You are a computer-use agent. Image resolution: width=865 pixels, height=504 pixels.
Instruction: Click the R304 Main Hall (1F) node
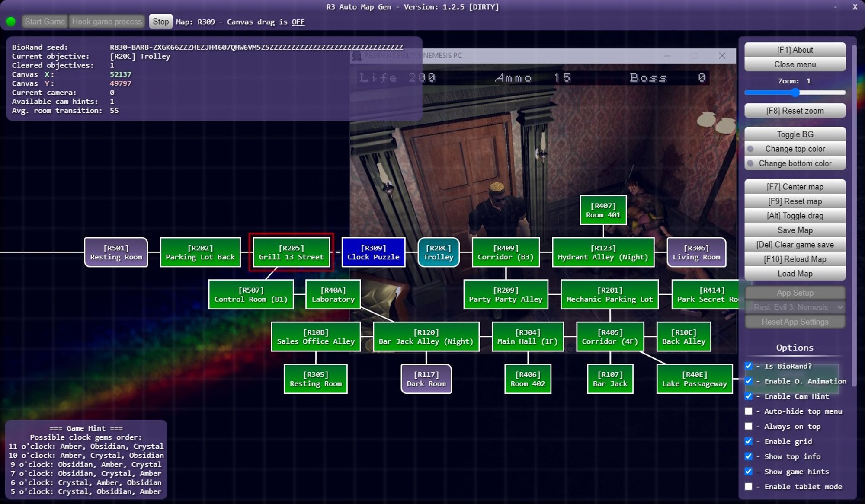pos(528,337)
